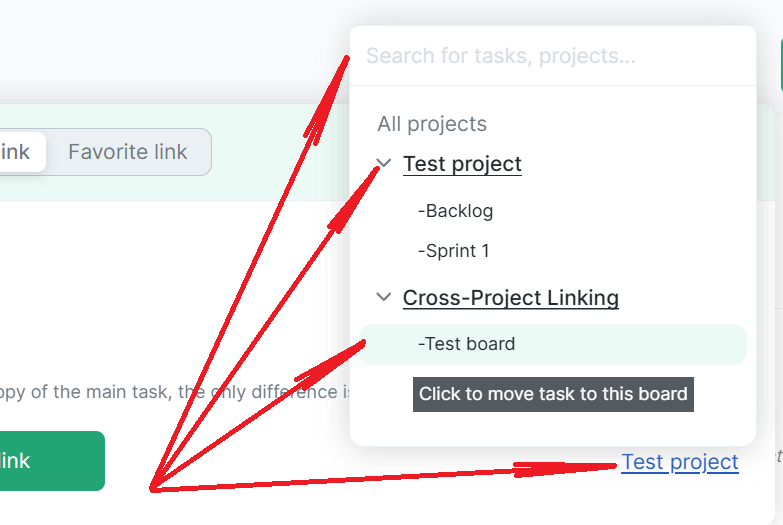Image resolution: width=783 pixels, height=525 pixels.
Task: Click the description text about the main task
Action: point(170,392)
